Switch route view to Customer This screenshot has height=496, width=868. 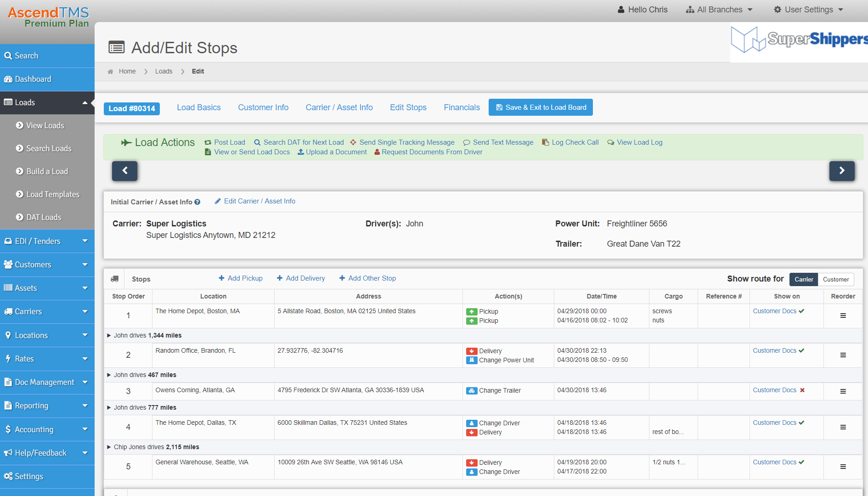835,279
